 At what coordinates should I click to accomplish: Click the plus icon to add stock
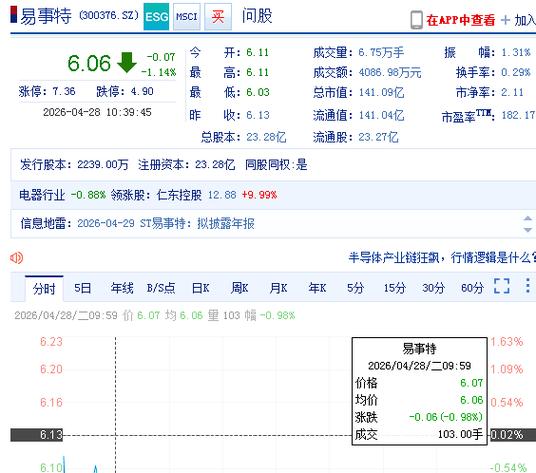[x=505, y=20]
